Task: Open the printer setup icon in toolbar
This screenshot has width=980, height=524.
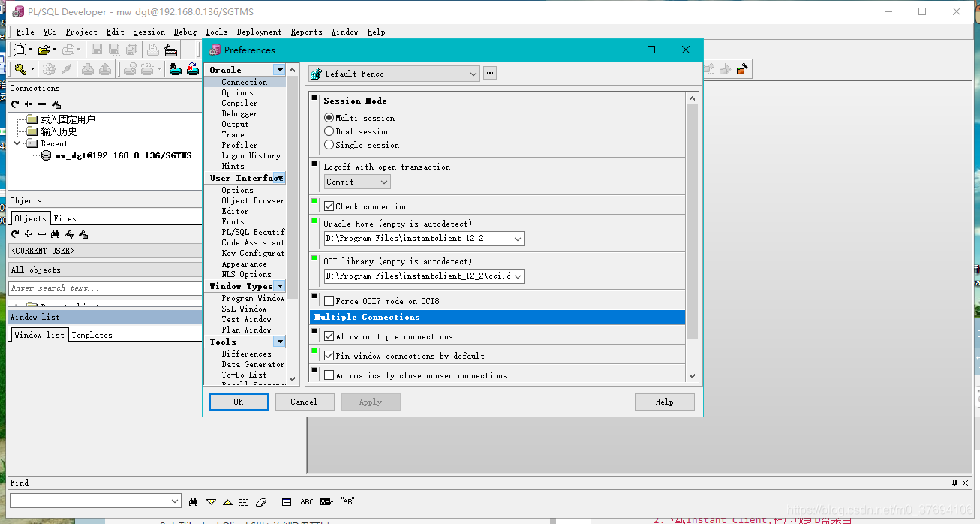Action: pos(171,50)
